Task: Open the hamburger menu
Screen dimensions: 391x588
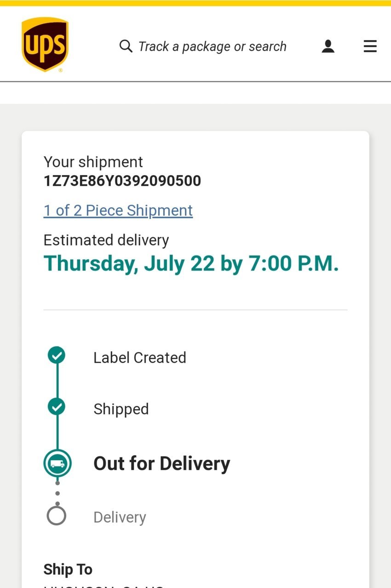Action: point(370,46)
